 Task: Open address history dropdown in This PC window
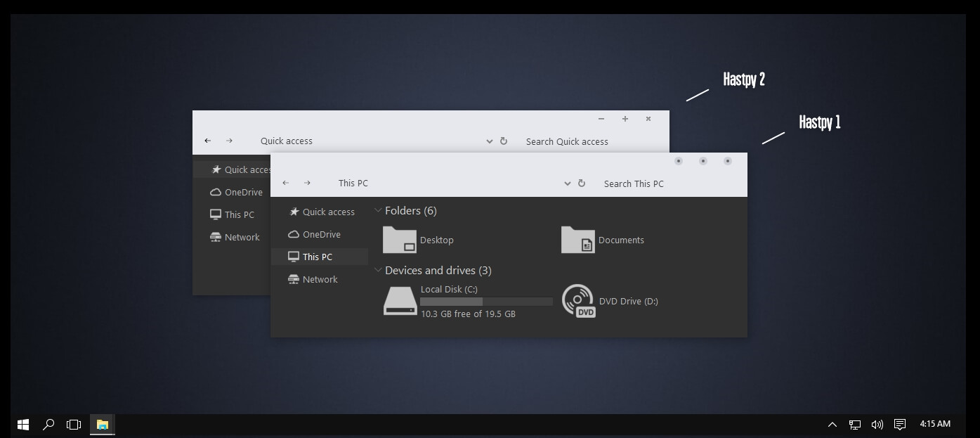[x=567, y=183]
